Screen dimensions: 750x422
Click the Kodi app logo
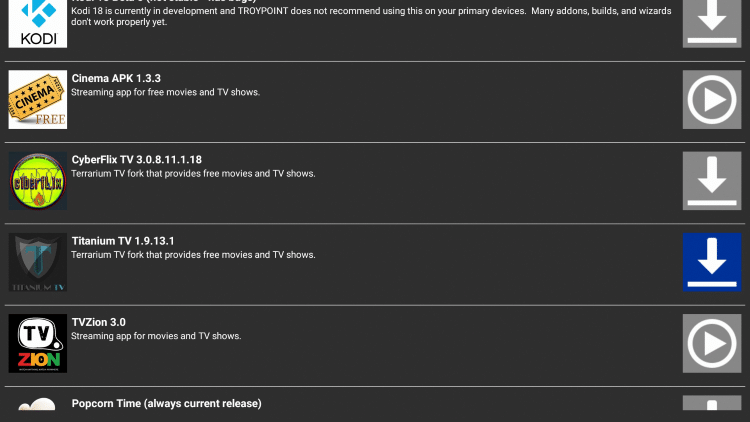(38, 24)
